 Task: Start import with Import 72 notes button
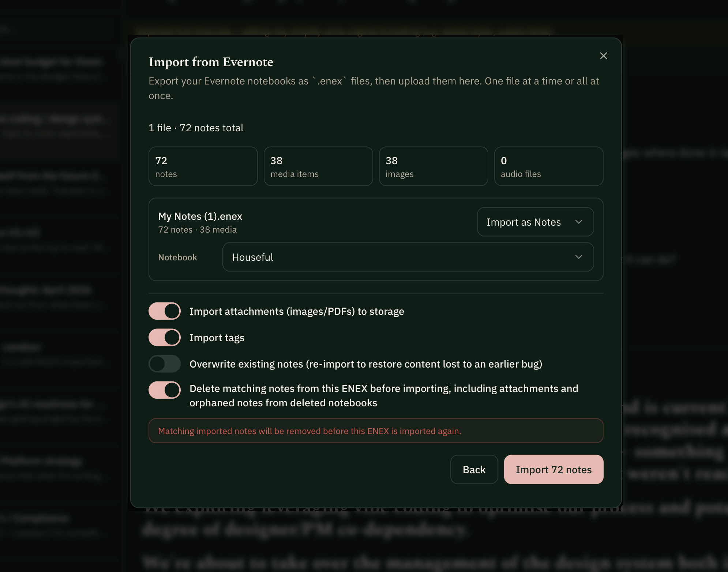click(553, 470)
